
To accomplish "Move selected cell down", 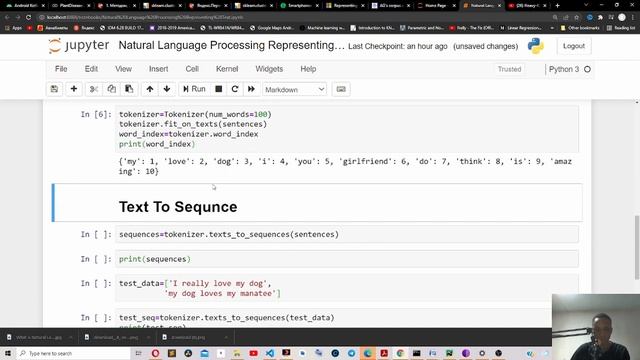I will (167, 89).
